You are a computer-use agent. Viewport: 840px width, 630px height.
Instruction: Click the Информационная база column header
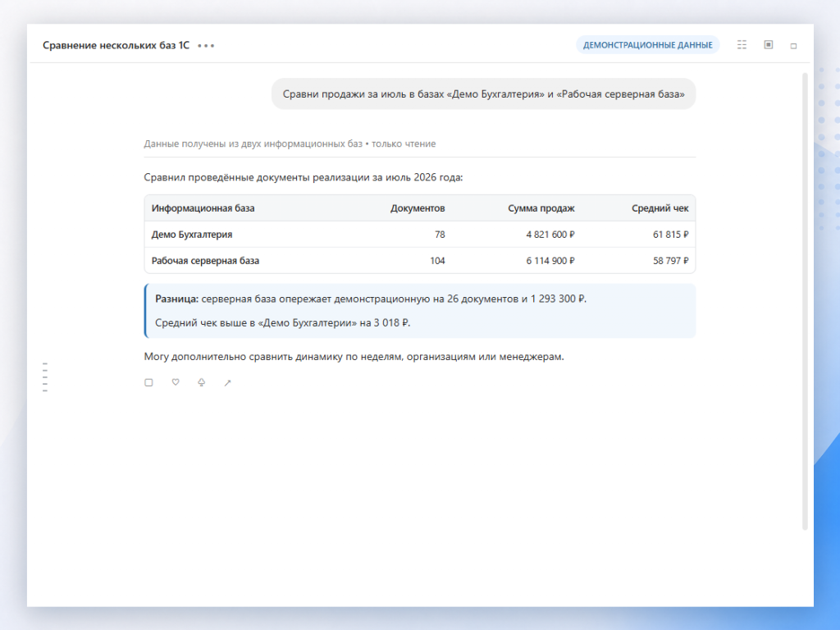pyautogui.click(x=203, y=208)
